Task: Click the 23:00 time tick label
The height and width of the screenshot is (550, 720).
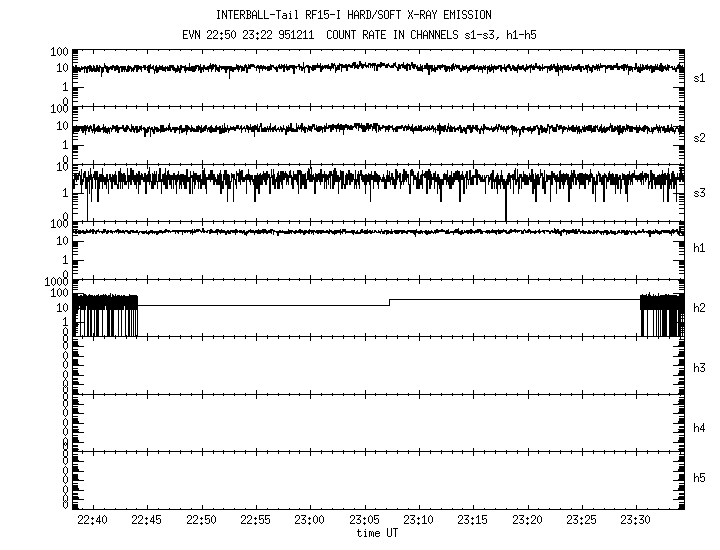Action: (310, 521)
